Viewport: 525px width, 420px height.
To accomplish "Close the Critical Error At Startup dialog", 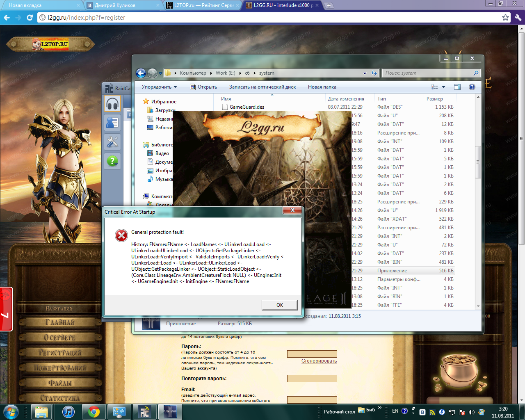I will [x=292, y=210].
